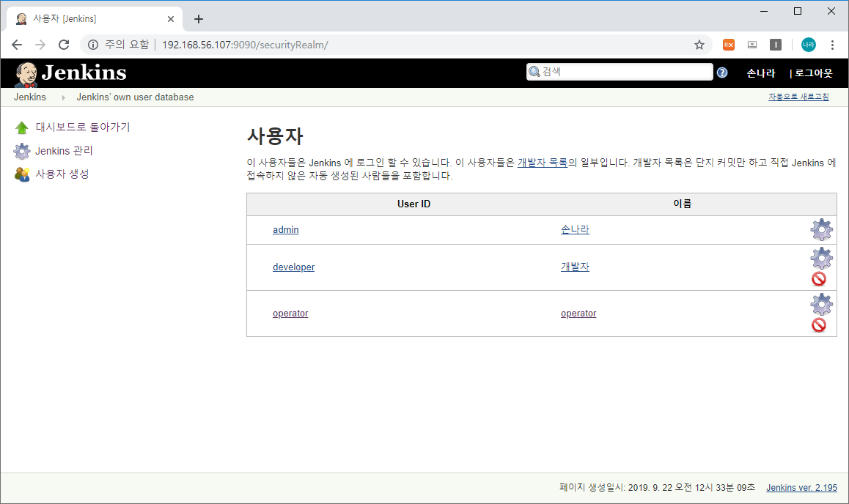Open 사용자 생성 link
The image size is (849, 504).
[x=62, y=174]
